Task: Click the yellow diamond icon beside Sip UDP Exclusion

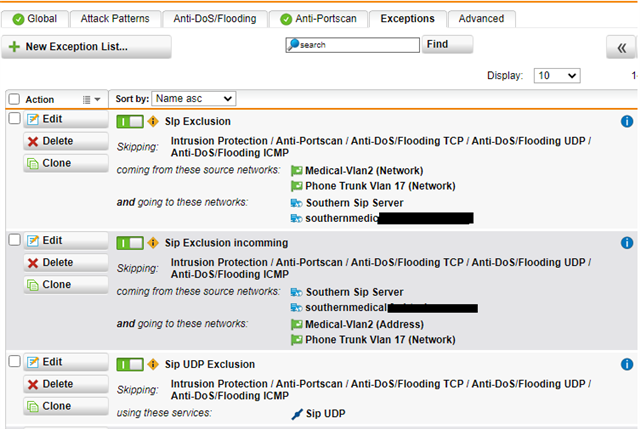Action: point(153,364)
